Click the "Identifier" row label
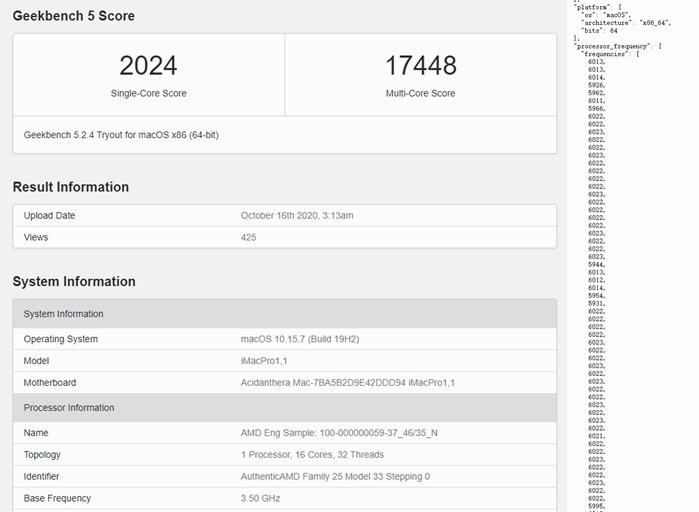Viewport: 699px width, 512px height. 41,476
